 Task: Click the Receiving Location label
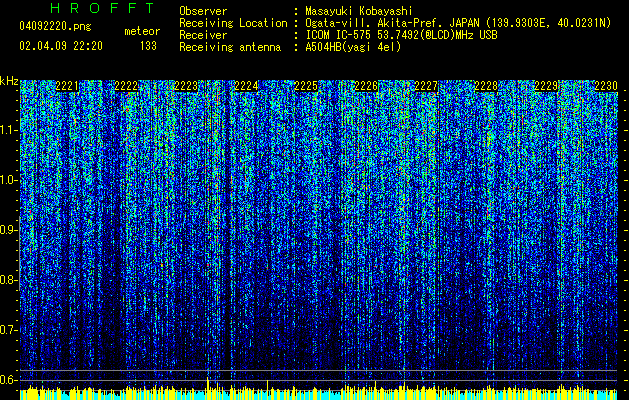pyautogui.click(x=233, y=23)
